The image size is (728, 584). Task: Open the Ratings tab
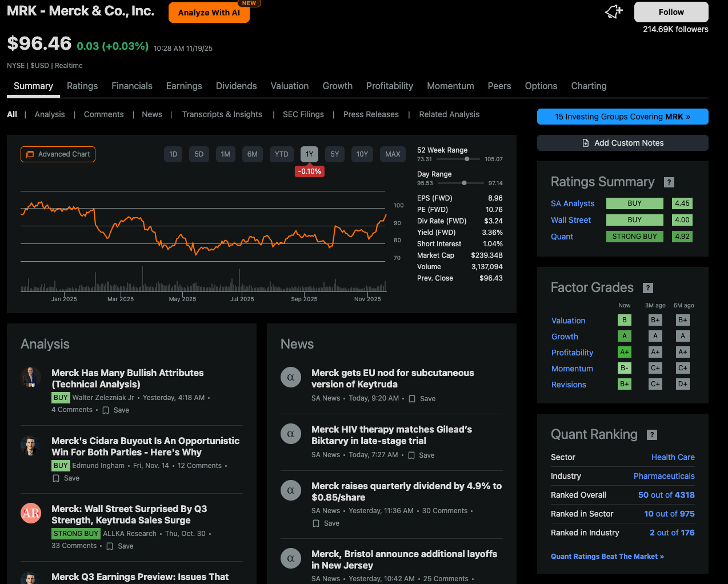82,86
